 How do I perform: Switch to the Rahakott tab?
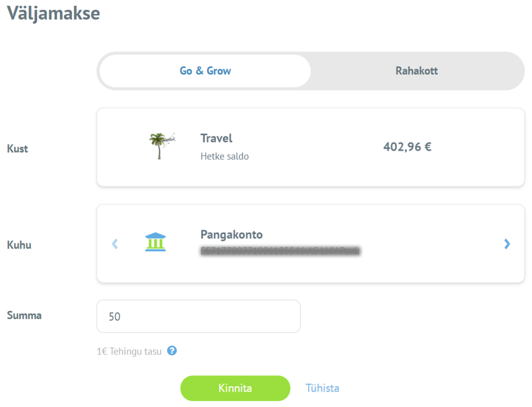pyautogui.click(x=416, y=71)
